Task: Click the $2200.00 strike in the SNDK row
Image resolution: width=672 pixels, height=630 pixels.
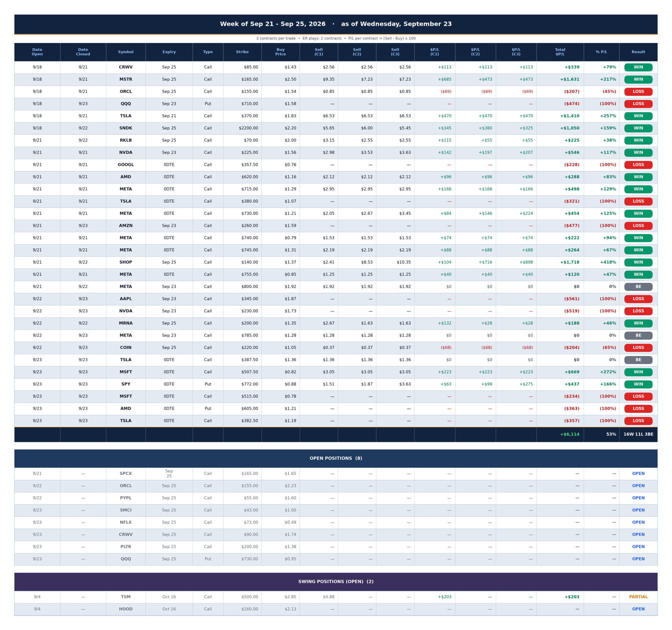Action: (x=248, y=128)
